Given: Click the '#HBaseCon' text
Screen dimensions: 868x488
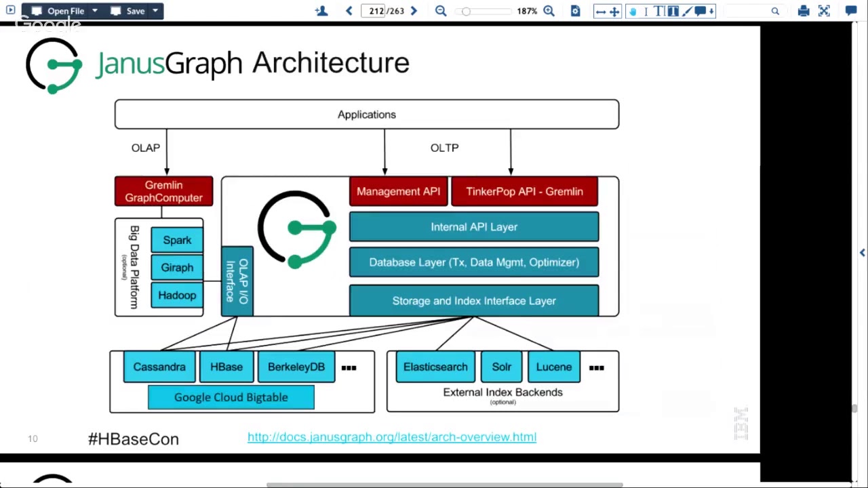Looking at the screenshot, I should click(x=134, y=439).
